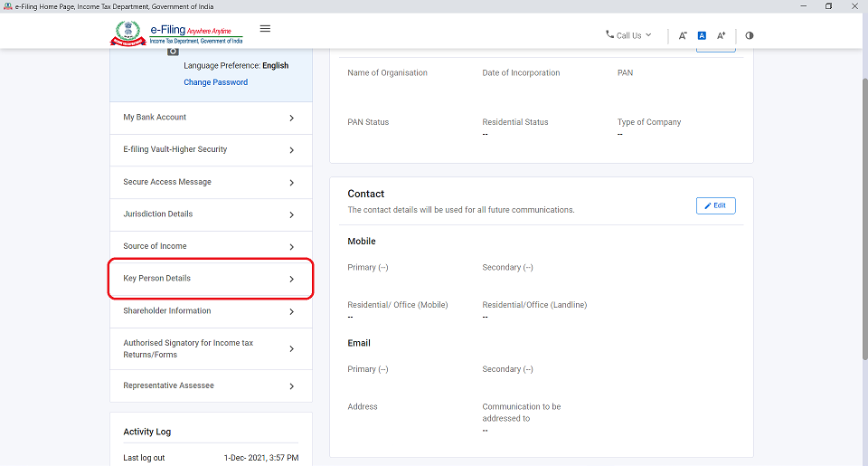Open E-filing Vault-Higher Security option
This screenshot has height=466, width=868.
[x=210, y=149]
